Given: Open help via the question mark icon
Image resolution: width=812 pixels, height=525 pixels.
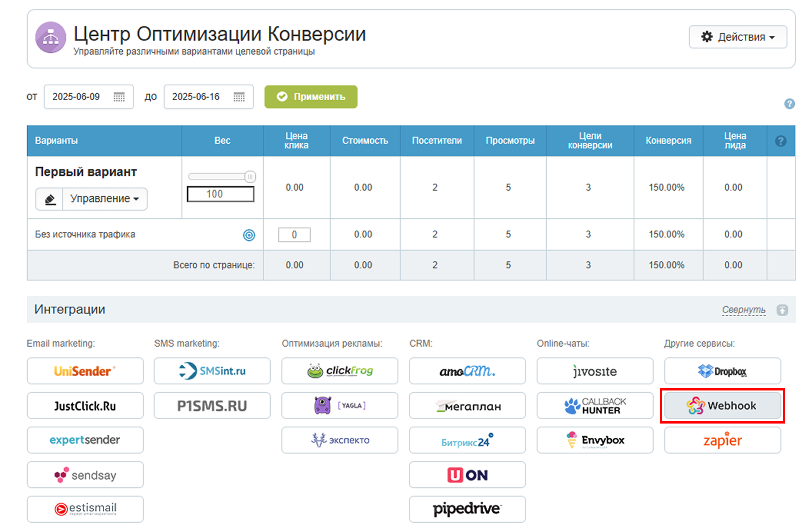Looking at the screenshot, I should coord(790,104).
